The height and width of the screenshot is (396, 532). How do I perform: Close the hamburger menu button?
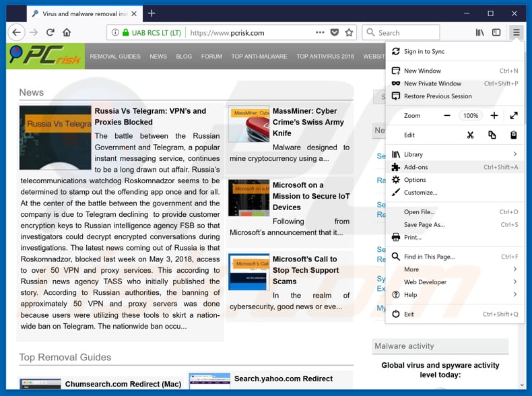(516, 32)
